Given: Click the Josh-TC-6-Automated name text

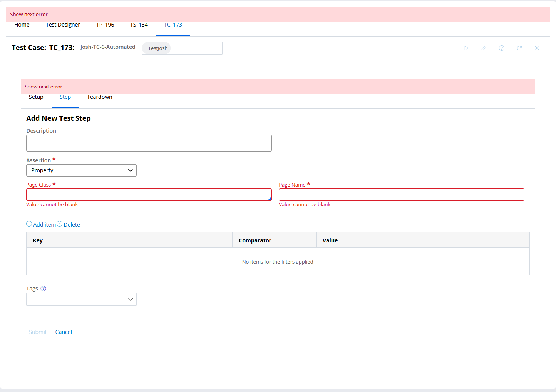Looking at the screenshot, I should click(x=108, y=47).
